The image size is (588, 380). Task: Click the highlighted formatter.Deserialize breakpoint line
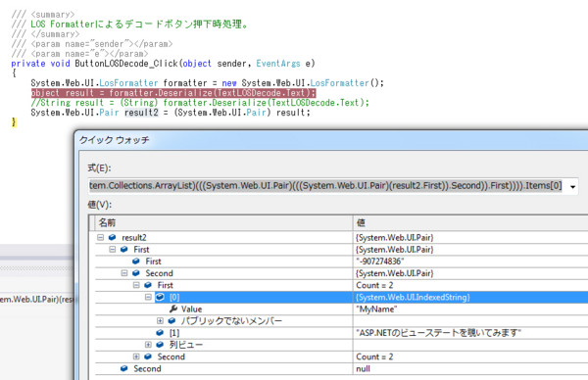point(173,93)
